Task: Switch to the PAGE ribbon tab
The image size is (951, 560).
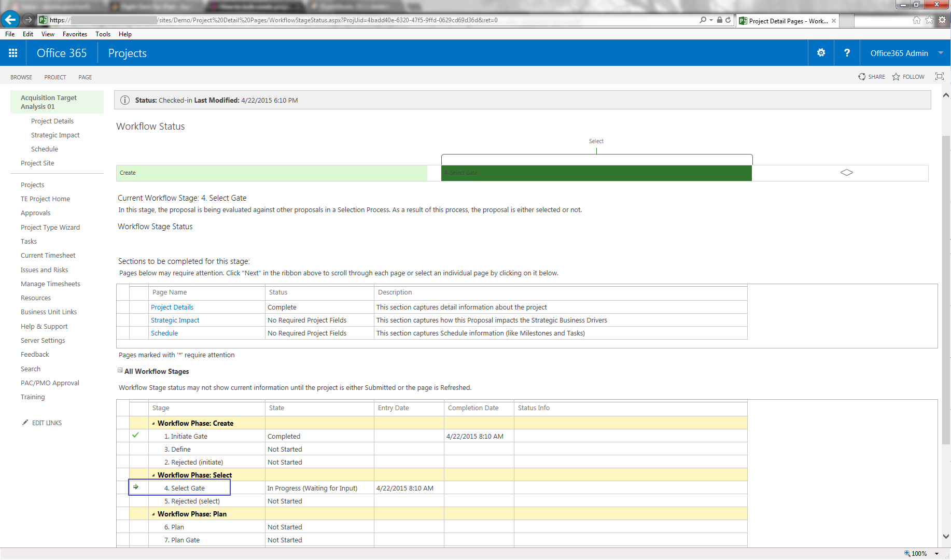Action: tap(85, 77)
